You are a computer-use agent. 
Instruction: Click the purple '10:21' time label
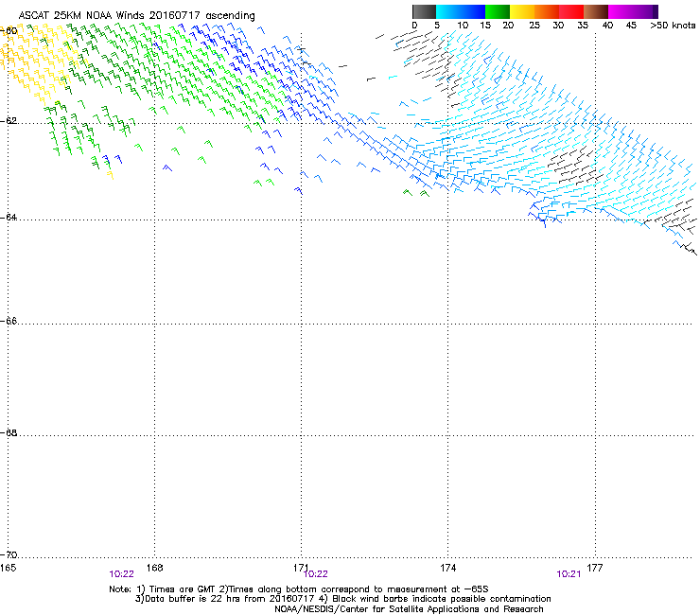pyautogui.click(x=569, y=574)
